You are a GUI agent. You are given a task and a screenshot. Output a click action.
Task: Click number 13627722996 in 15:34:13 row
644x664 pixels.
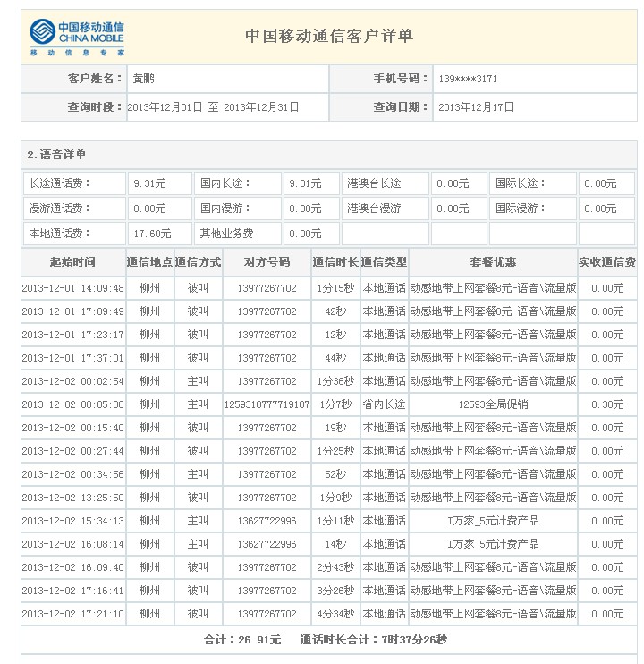tap(267, 521)
